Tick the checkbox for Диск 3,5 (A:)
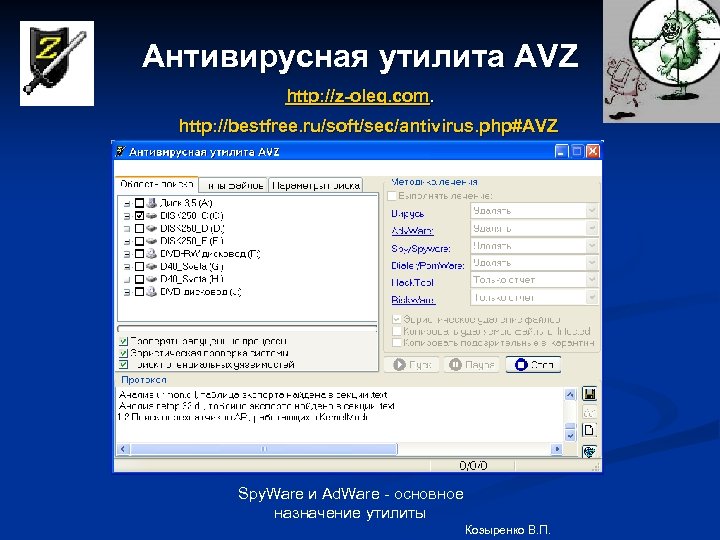The height and width of the screenshot is (540, 720). coord(139,202)
